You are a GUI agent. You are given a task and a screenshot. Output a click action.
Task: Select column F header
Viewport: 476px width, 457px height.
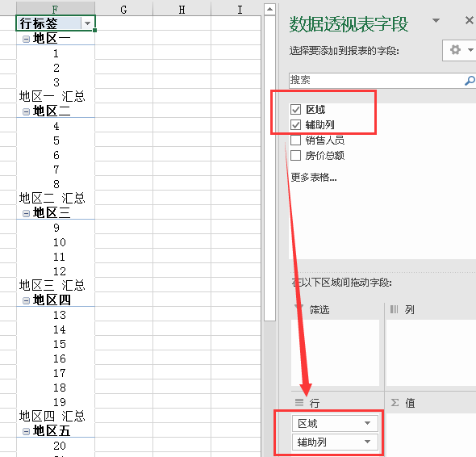[55, 10]
